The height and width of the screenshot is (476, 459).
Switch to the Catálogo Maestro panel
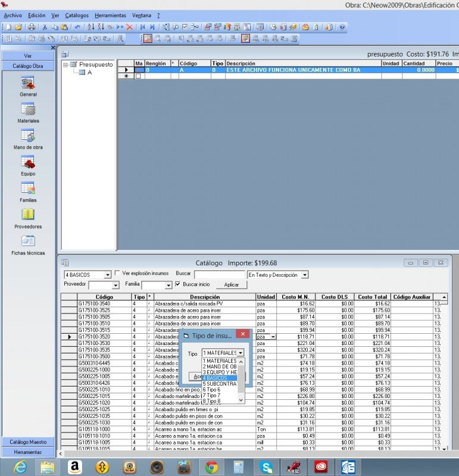pos(27,442)
